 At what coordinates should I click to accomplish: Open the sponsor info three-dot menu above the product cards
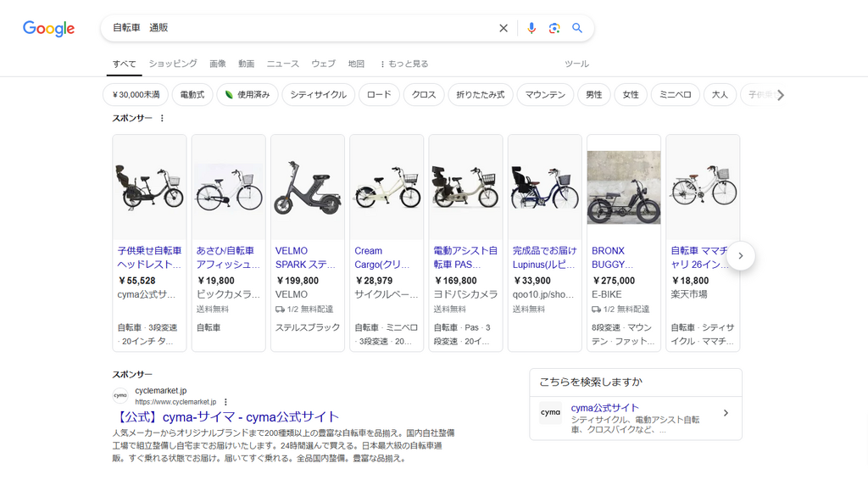(162, 118)
